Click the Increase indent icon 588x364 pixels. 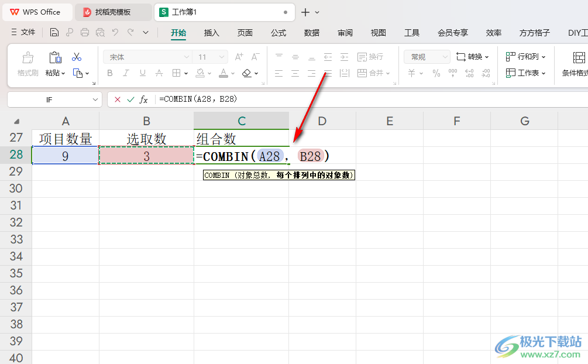(344, 57)
